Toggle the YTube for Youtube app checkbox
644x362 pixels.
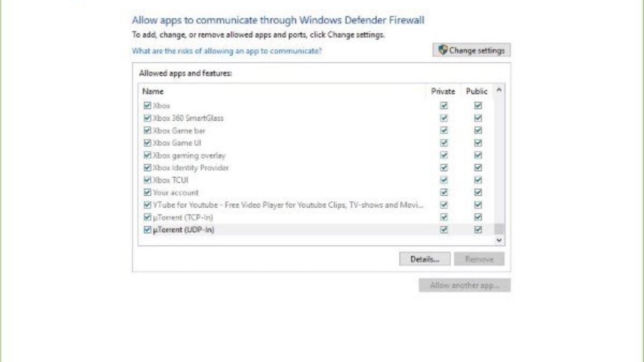(x=148, y=205)
